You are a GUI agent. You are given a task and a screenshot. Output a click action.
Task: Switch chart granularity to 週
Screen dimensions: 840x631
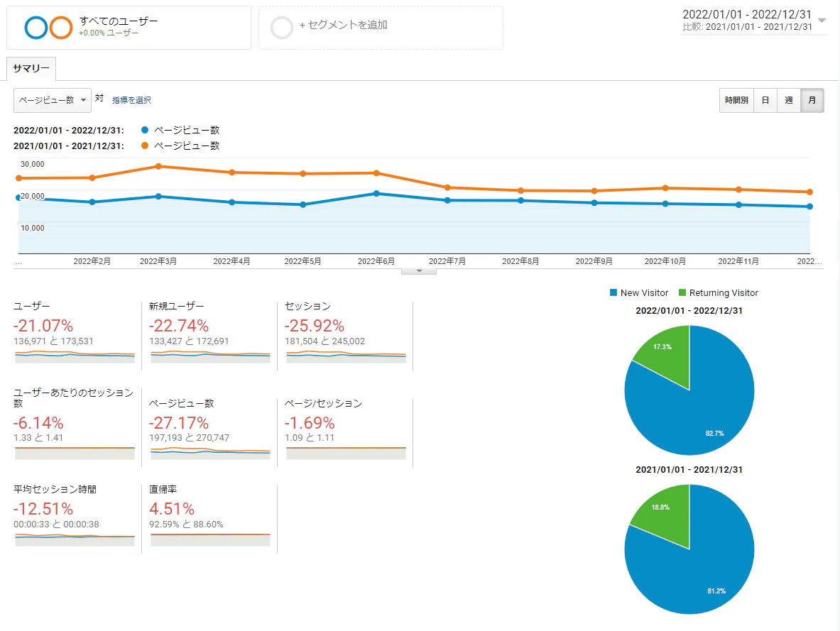(789, 100)
